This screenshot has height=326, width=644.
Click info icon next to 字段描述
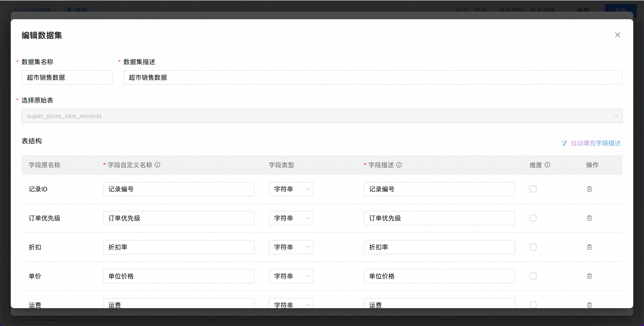[x=399, y=165]
